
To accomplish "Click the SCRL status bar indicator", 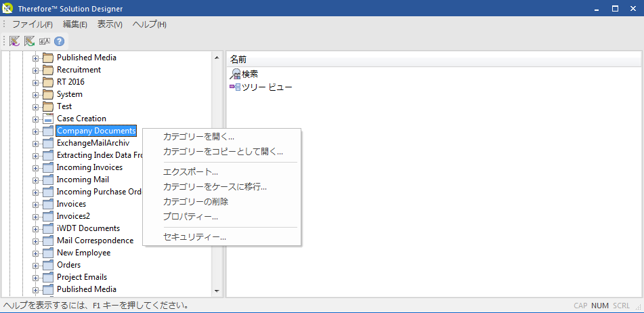I will pyautogui.click(x=621, y=306).
